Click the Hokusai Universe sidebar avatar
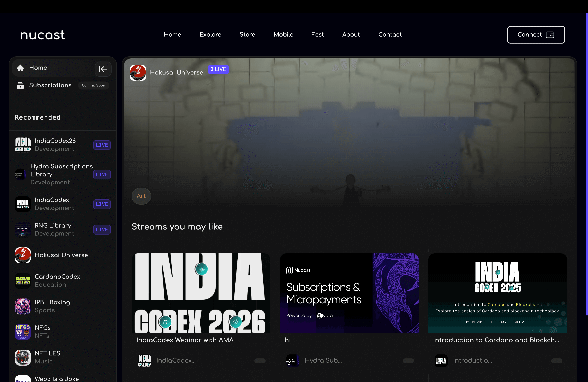Image resolution: width=588 pixels, height=382 pixels. click(23, 255)
